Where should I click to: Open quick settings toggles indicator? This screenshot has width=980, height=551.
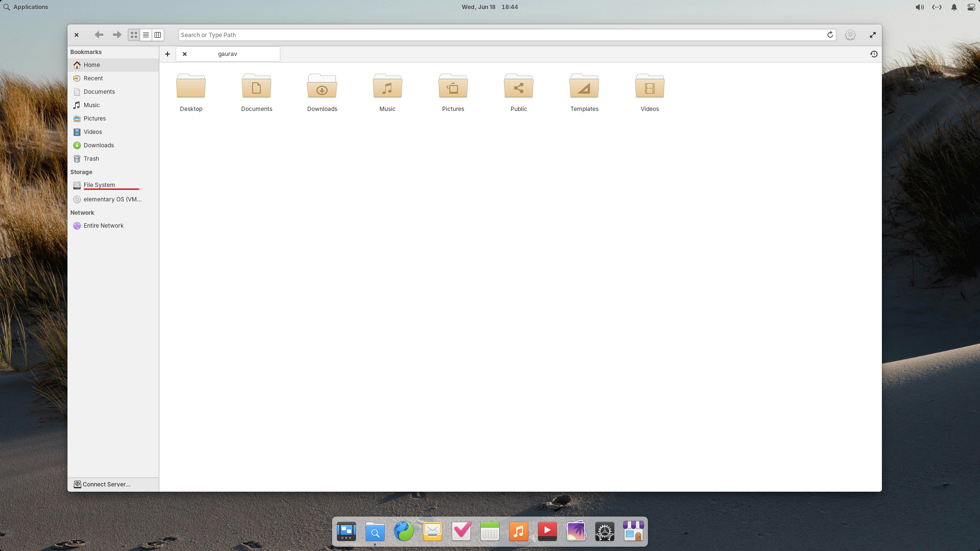pos(971,7)
